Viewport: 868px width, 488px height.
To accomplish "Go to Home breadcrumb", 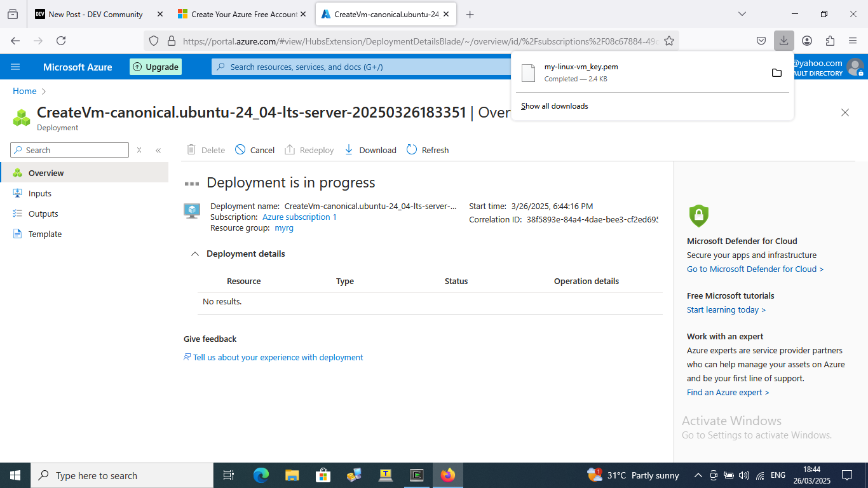I will point(25,91).
